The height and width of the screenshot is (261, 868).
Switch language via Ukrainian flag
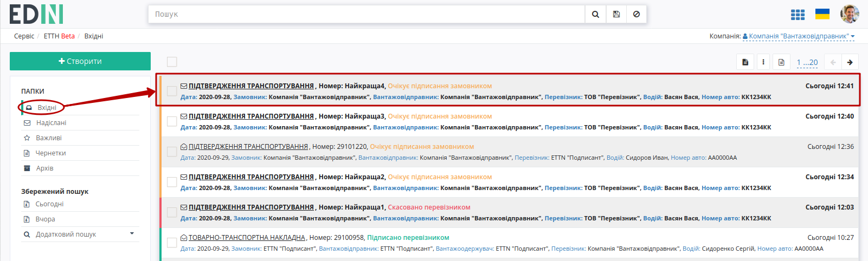pyautogui.click(x=822, y=14)
